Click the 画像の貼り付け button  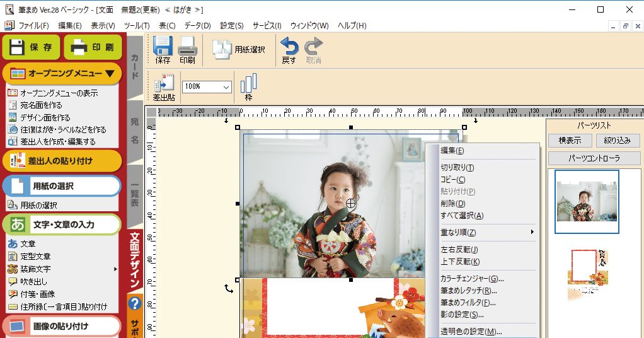coord(62,326)
